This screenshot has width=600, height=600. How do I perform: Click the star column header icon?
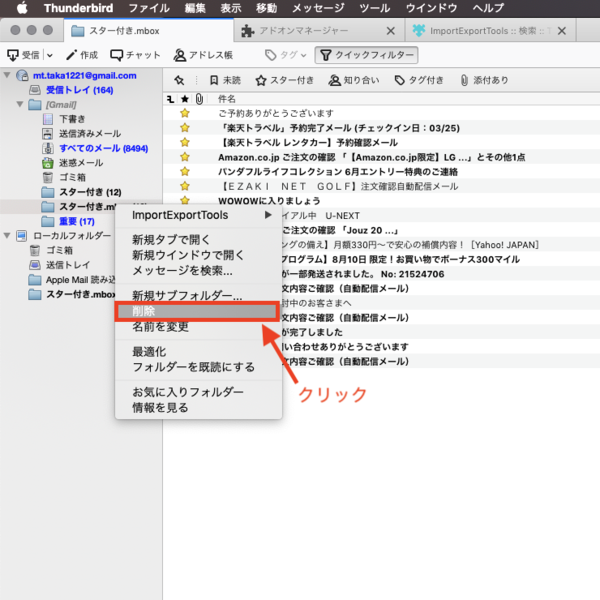pos(184,99)
